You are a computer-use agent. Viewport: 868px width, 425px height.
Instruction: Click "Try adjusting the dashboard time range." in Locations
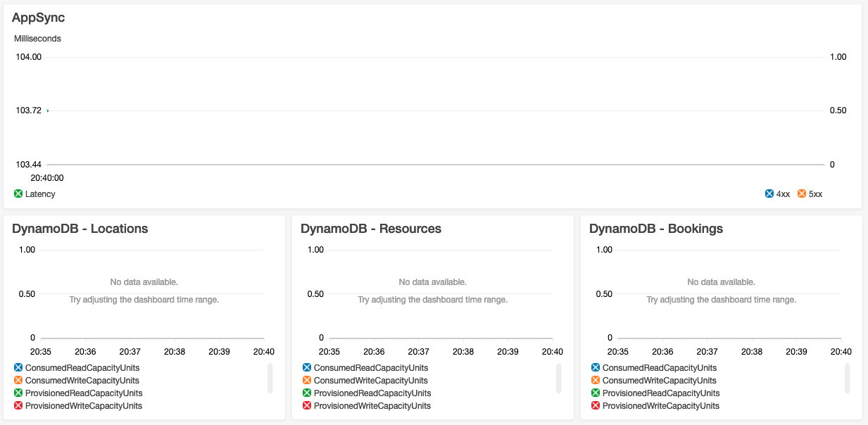tap(144, 300)
